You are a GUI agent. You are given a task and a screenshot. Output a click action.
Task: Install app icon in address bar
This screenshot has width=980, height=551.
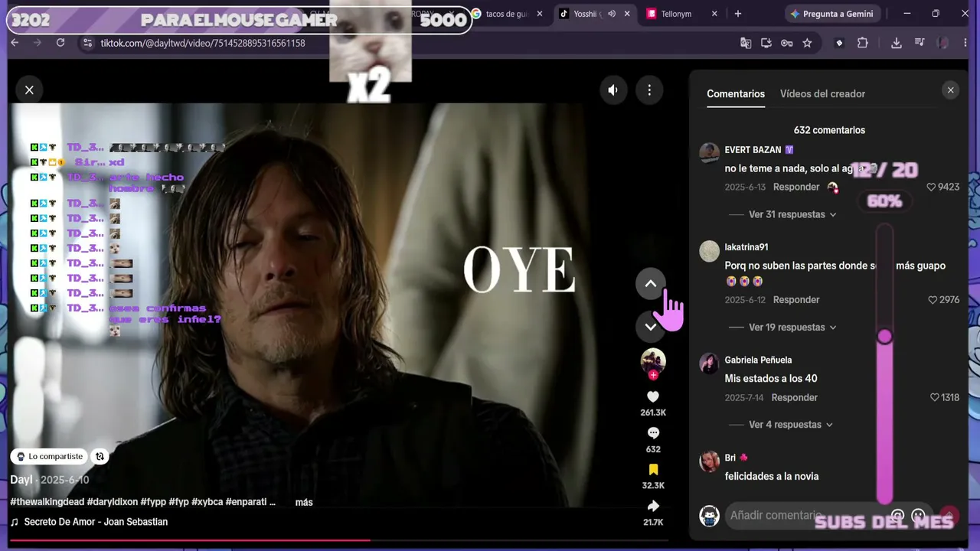(x=766, y=43)
